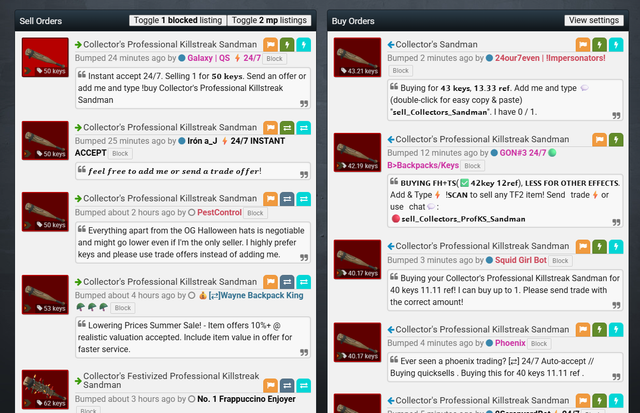Flag the Wayne Backpack King listing
Viewport: 640px width, 413px height.
(270, 282)
